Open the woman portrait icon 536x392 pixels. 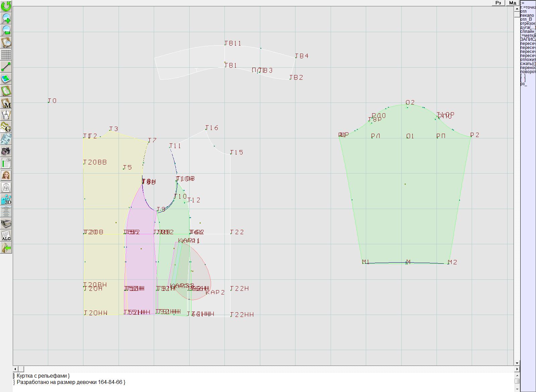[x=6, y=175]
